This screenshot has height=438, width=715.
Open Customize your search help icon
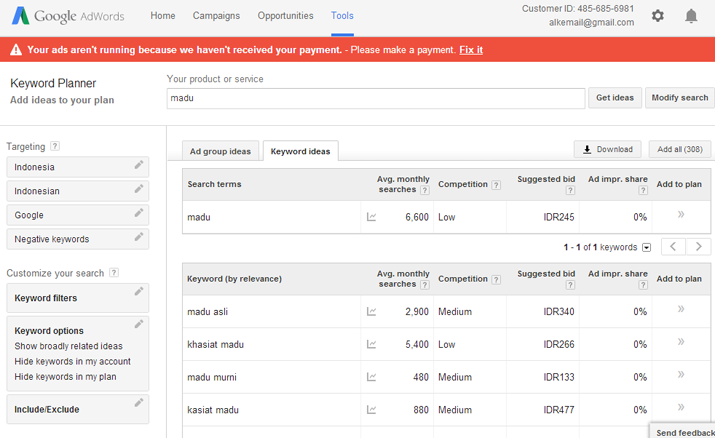click(x=114, y=273)
